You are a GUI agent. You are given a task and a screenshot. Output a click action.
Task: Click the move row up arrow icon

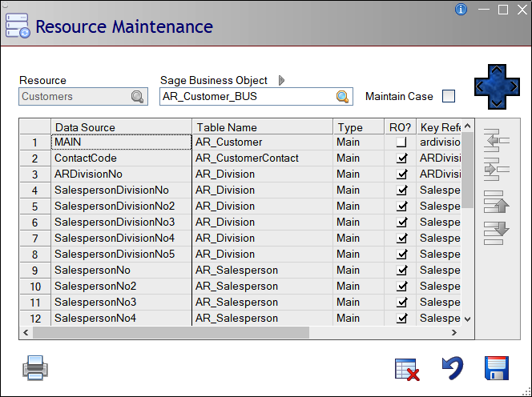coord(497,201)
